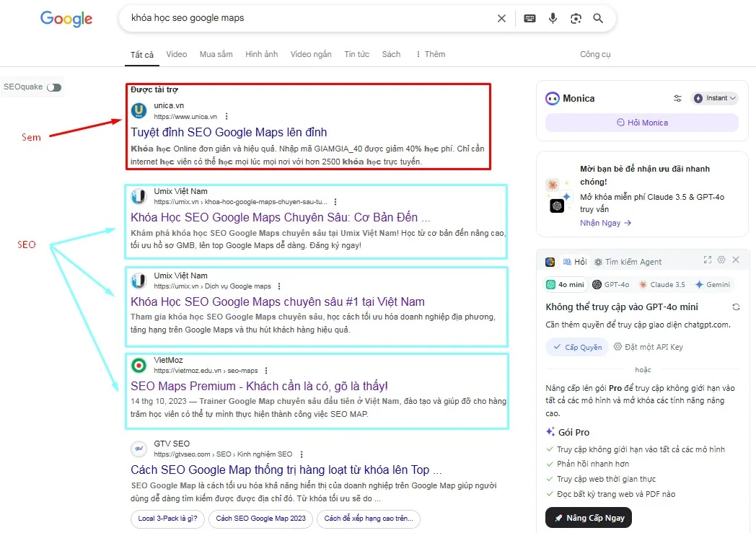756x533 pixels.
Task: Refresh the GPT-4o mini response
Action: pyautogui.click(x=736, y=307)
